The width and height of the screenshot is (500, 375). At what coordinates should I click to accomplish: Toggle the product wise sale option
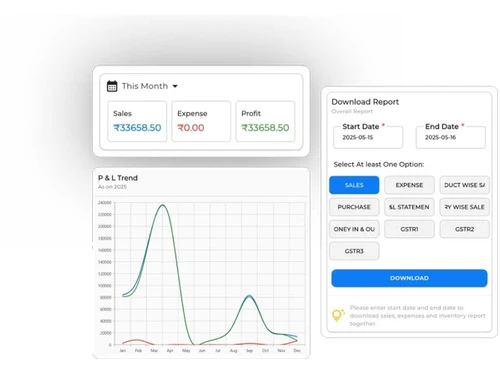tap(464, 185)
